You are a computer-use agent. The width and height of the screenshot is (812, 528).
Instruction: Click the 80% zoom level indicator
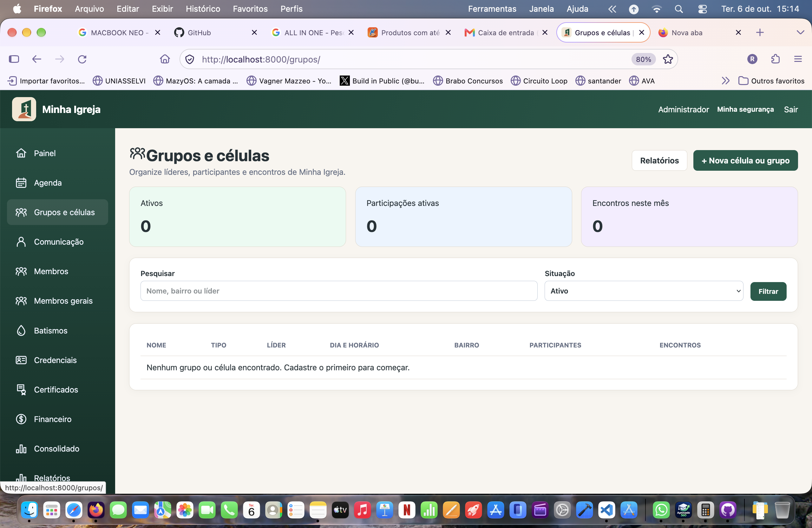click(643, 59)
